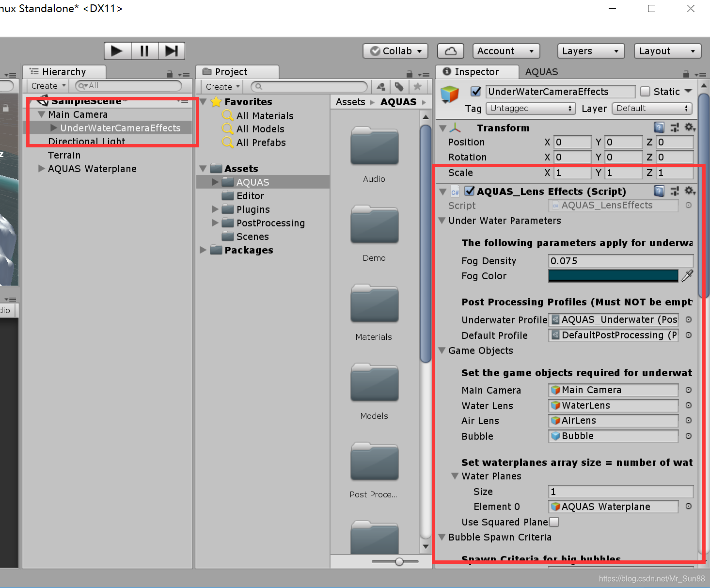The image size is (710, 588).
Task: Open the Layout dropdown
Action: [x=667, y=51]
